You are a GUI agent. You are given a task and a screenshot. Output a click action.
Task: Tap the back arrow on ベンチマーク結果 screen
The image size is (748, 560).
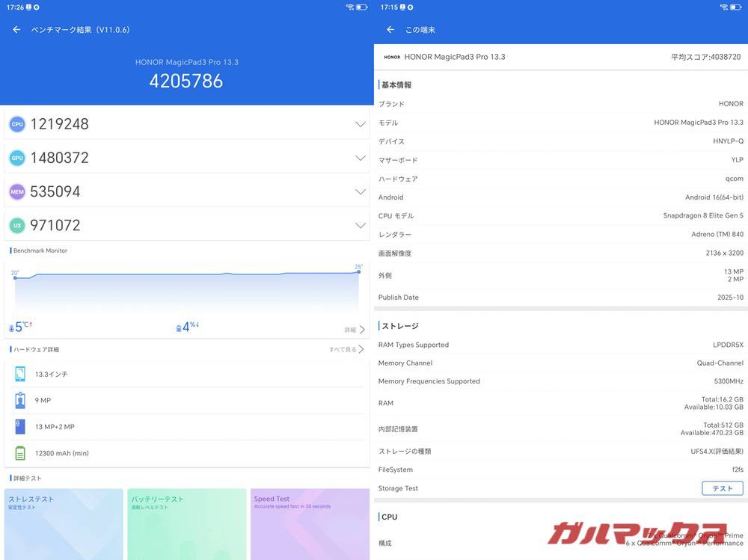16,29
